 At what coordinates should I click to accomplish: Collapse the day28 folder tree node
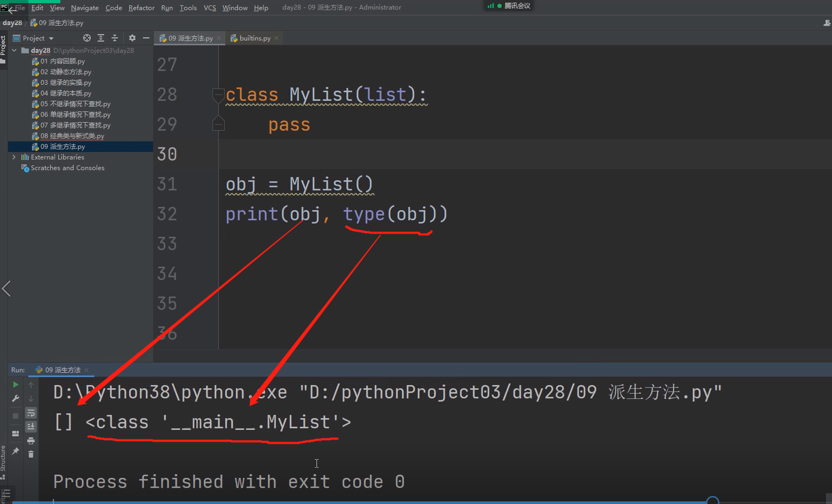click(14, 50)
